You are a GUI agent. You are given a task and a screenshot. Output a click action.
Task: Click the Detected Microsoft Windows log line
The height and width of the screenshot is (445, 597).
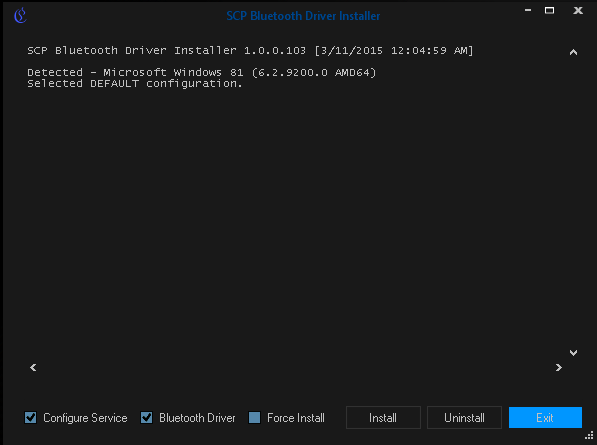coord(201,72)
